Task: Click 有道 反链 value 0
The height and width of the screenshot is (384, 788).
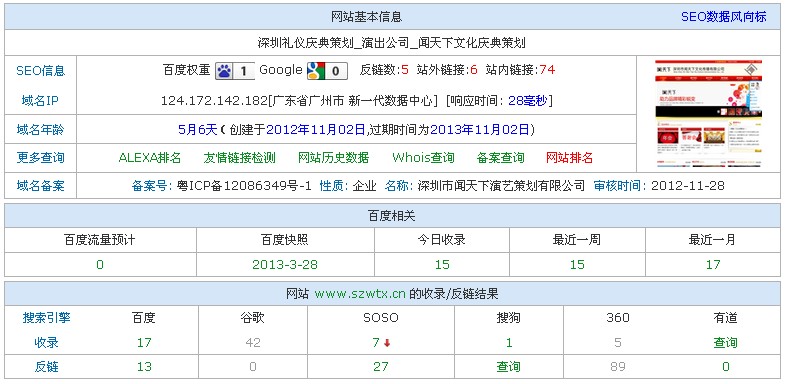Action: [x=725, y=367]
